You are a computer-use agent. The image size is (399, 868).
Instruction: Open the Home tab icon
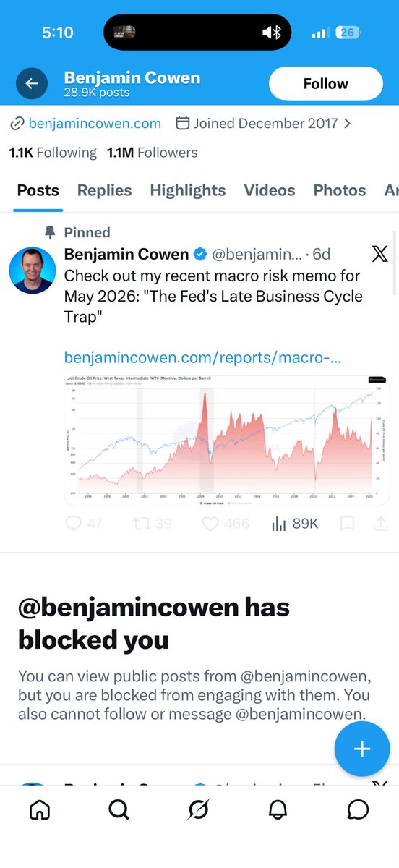40,809
